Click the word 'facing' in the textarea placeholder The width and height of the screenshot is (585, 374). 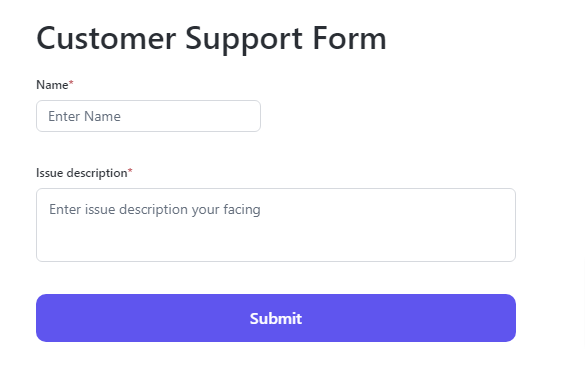pyautogui.click(x=242, y=210)
